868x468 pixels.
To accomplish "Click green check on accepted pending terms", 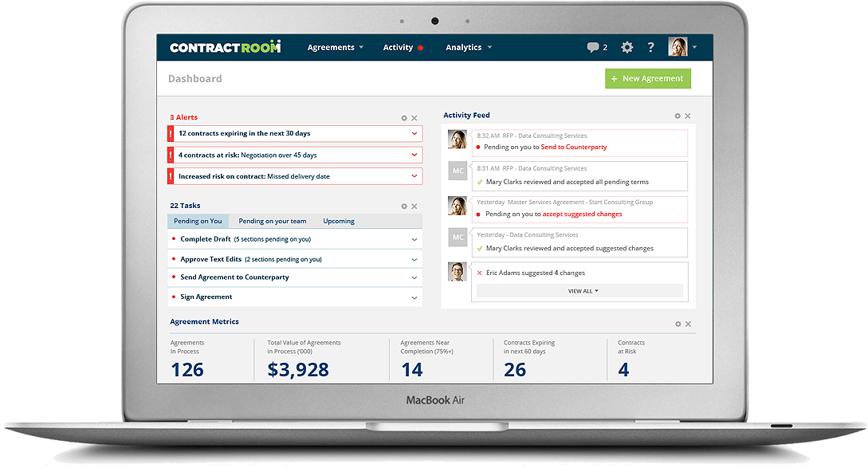I will [479, 183].
